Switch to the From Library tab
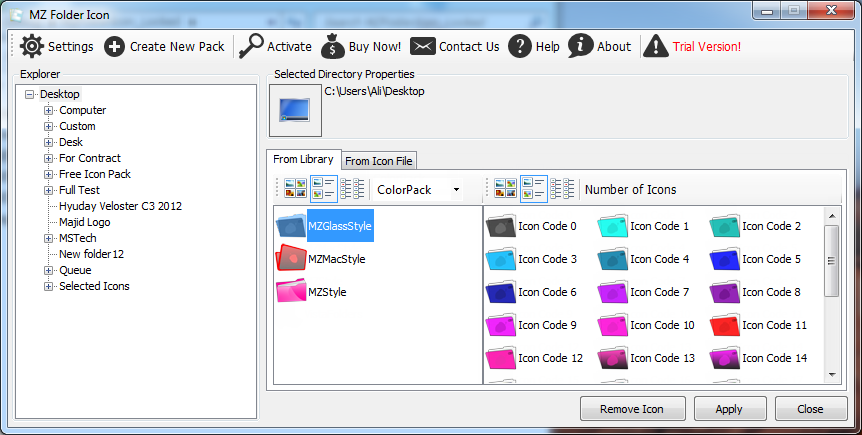This screenshot has height=435, width=862. [303, 159]
